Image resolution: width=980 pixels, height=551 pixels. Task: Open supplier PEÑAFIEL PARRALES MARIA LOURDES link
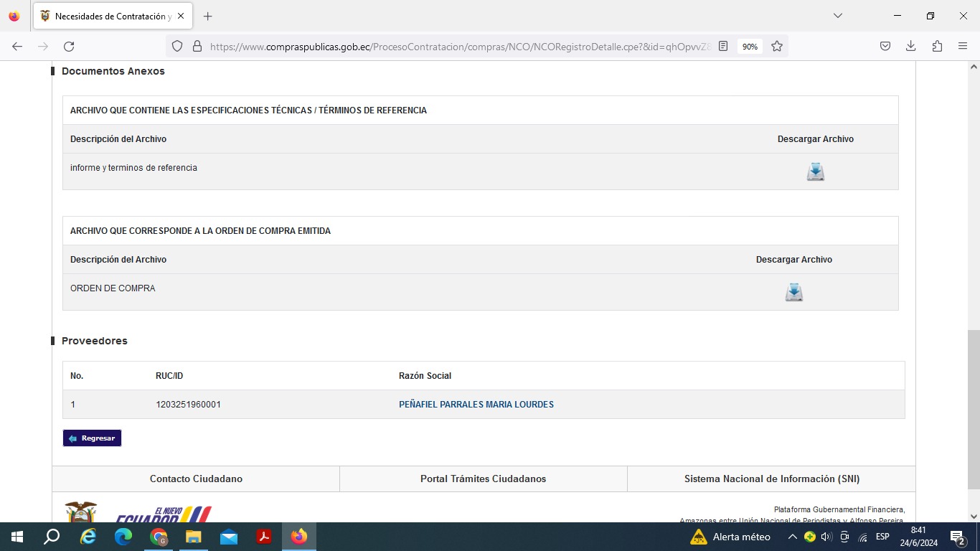tap(476, 405)
